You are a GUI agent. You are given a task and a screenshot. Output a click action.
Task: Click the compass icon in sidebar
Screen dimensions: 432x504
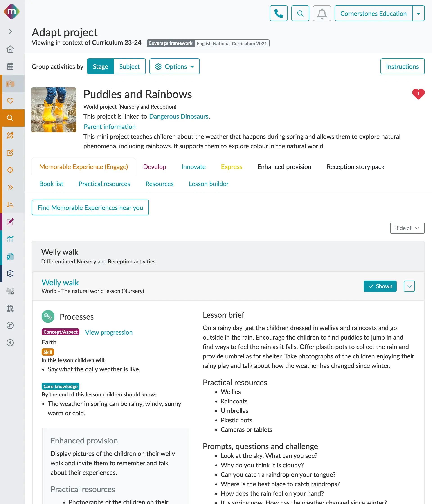pos(10,325)
